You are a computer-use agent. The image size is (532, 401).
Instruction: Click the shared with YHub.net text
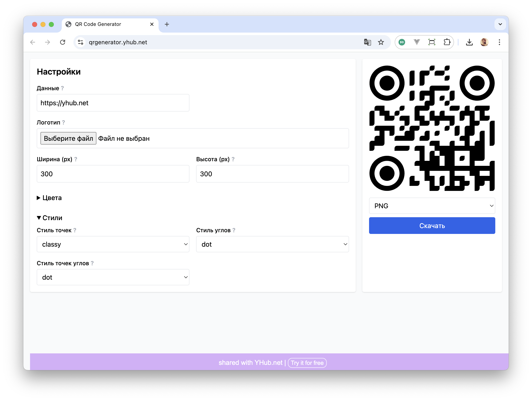coord(250,363)
